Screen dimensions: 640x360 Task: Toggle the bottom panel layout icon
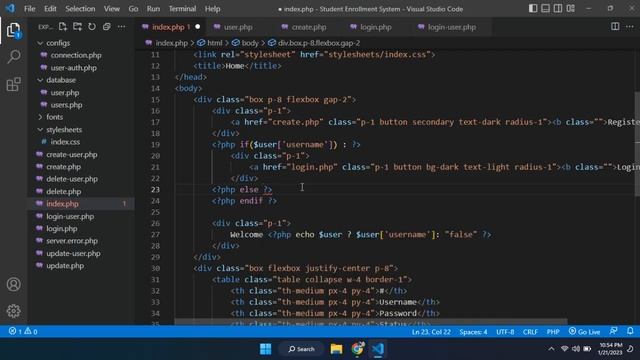545,9
